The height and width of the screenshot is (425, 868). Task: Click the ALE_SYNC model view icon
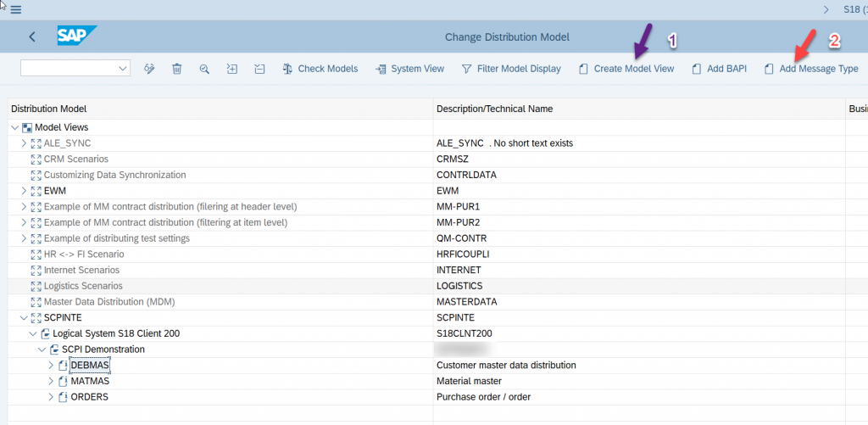coord(36,143)
